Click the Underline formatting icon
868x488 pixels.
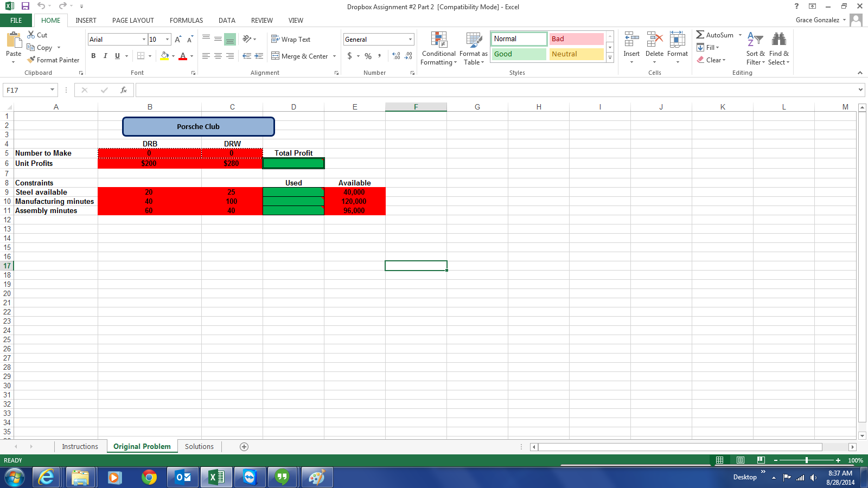pyautogui.click(x=116, y=56)
